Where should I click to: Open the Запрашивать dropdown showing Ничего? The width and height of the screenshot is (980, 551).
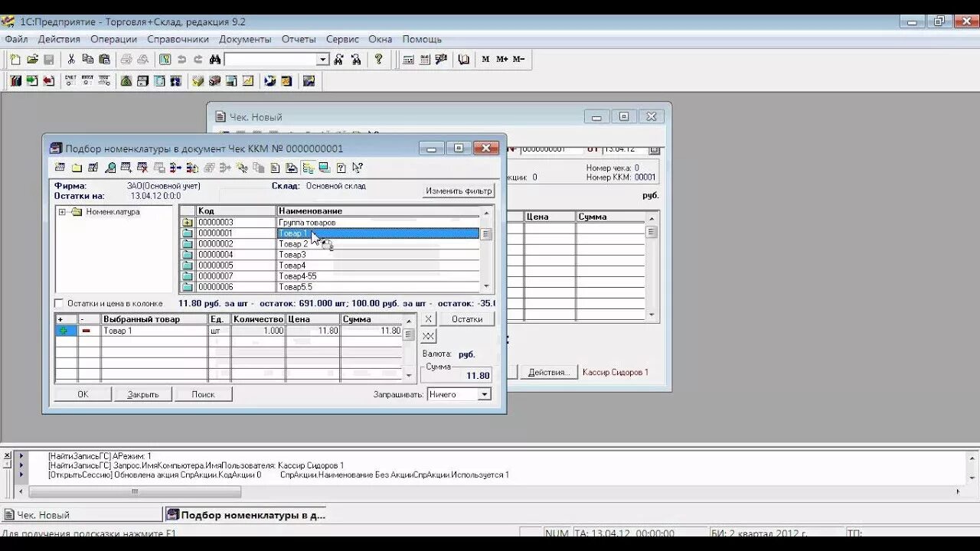pos(484,395)
